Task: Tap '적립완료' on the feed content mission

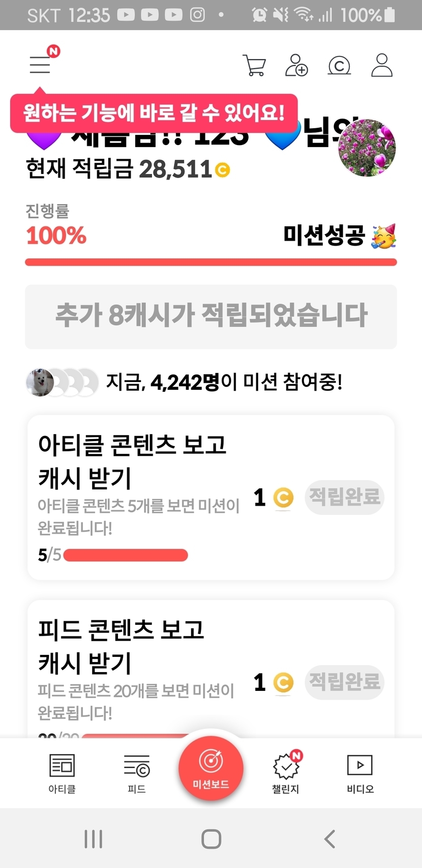Action: pyautogui.click(x=344, y=682)
